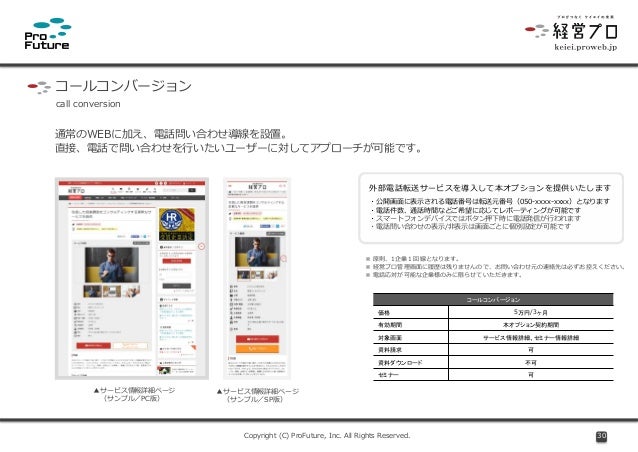This screenshot has height=452, width=638.
Task: Click the copyright ProFuture footer text
Action: point(327,435)
